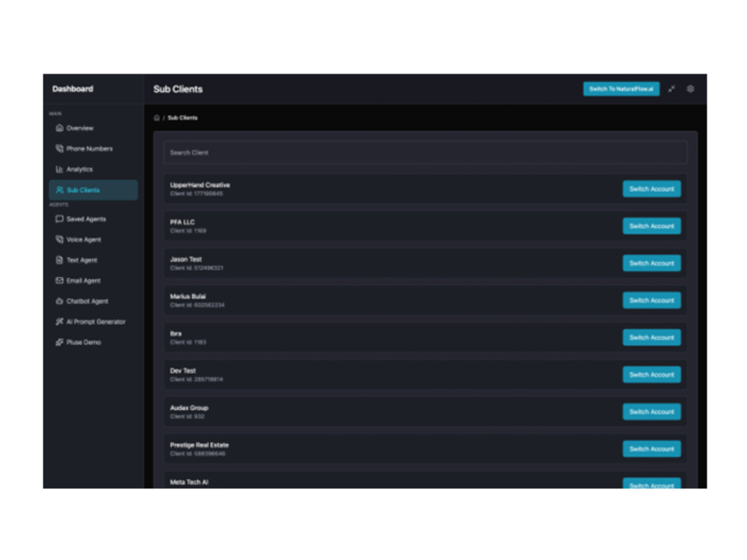The width and height of the screenshot is (747, 560).
Task: Open settings via the gear icon
Action: coord(690,89)
